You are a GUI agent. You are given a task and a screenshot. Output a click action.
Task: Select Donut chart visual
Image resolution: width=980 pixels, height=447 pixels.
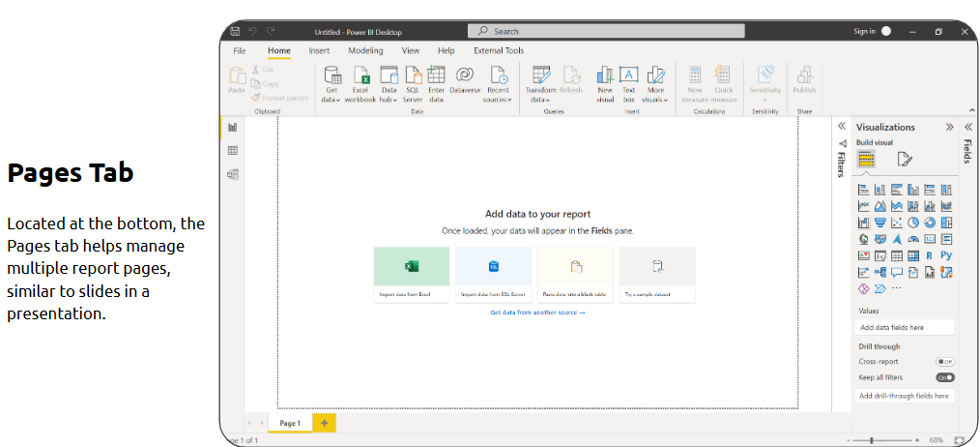coord(930,223)
